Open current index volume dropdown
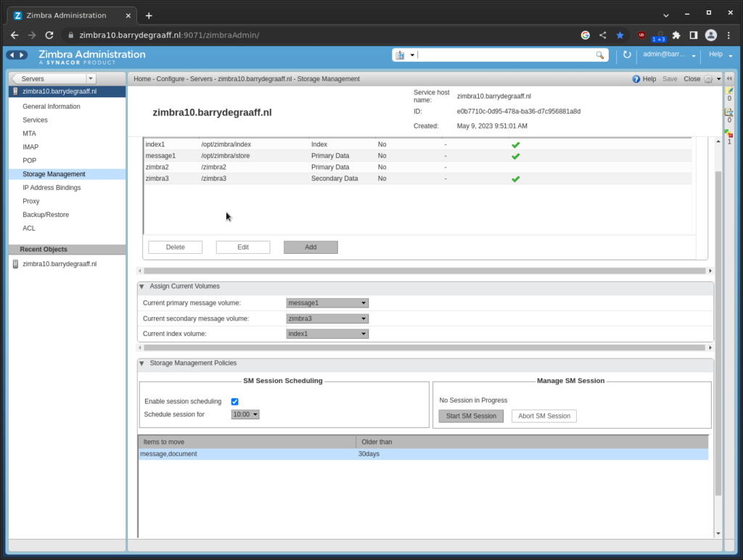The width and height of the screenshot is (743, 560). [x=327, y=334]
